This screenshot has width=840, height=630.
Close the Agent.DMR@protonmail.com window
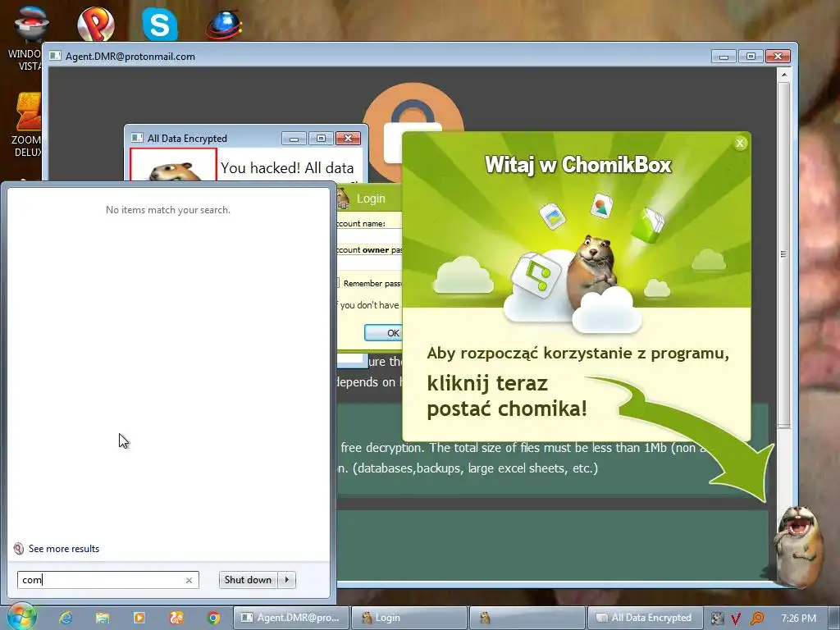pos(778,57)
